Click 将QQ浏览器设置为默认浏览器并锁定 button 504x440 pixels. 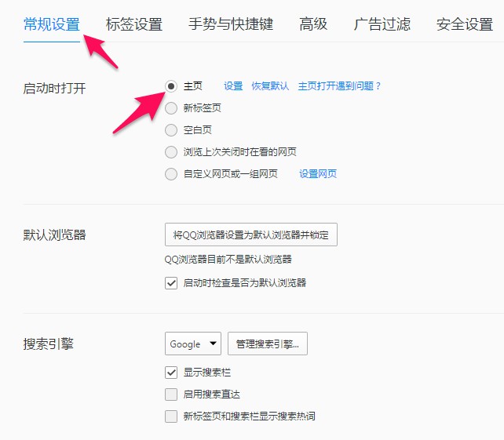click(251, 235)
